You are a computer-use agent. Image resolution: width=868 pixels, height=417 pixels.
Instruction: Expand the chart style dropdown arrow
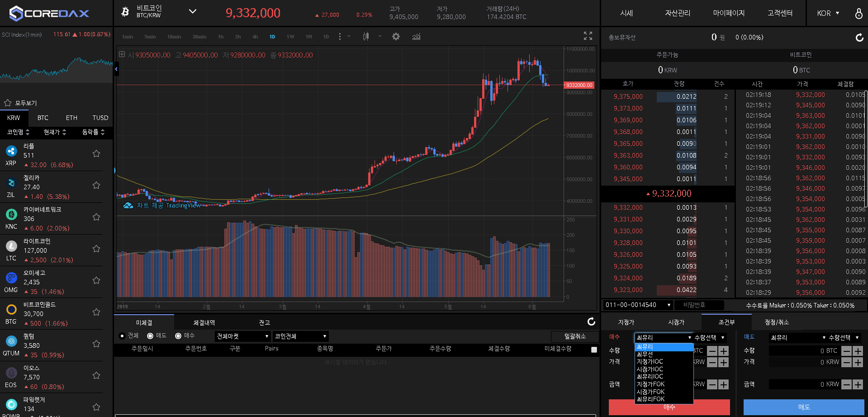tap(380, 36)
